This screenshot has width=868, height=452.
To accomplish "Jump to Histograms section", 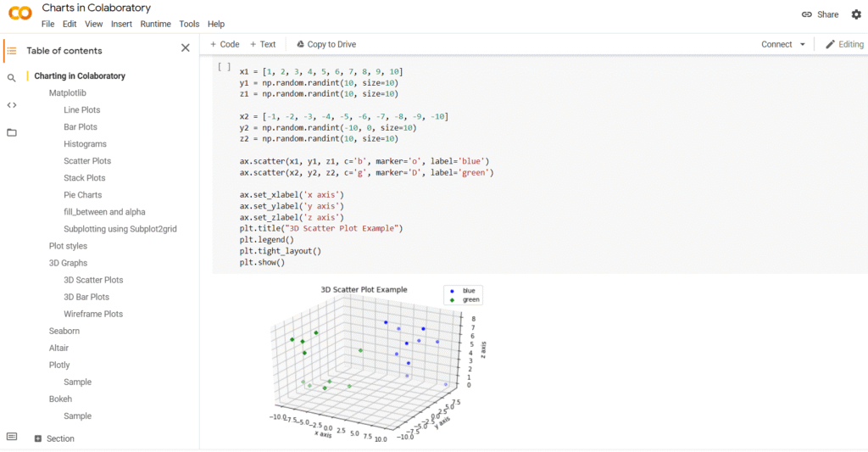I will coord(85,144).
